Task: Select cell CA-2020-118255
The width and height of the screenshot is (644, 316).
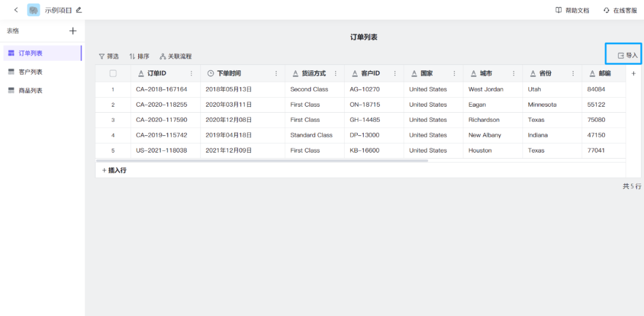Action: [166, 105]
